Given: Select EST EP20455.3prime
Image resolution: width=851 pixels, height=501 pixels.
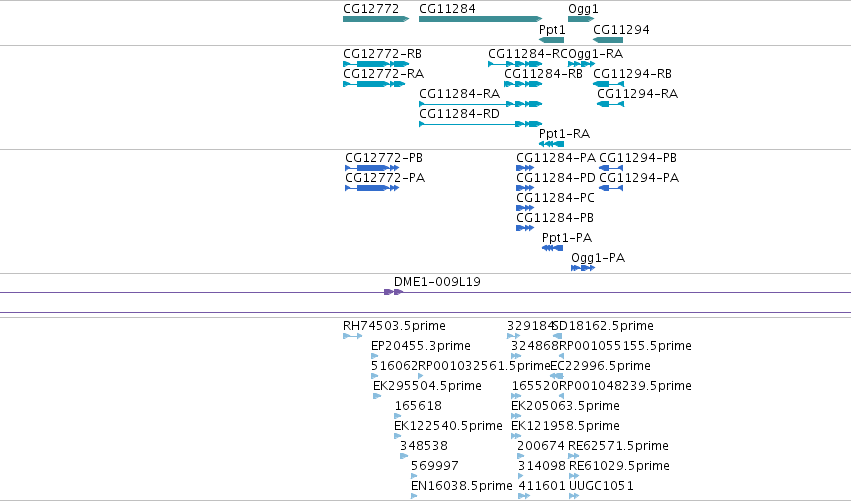Looking at the screenshot, I should (421, 346).
